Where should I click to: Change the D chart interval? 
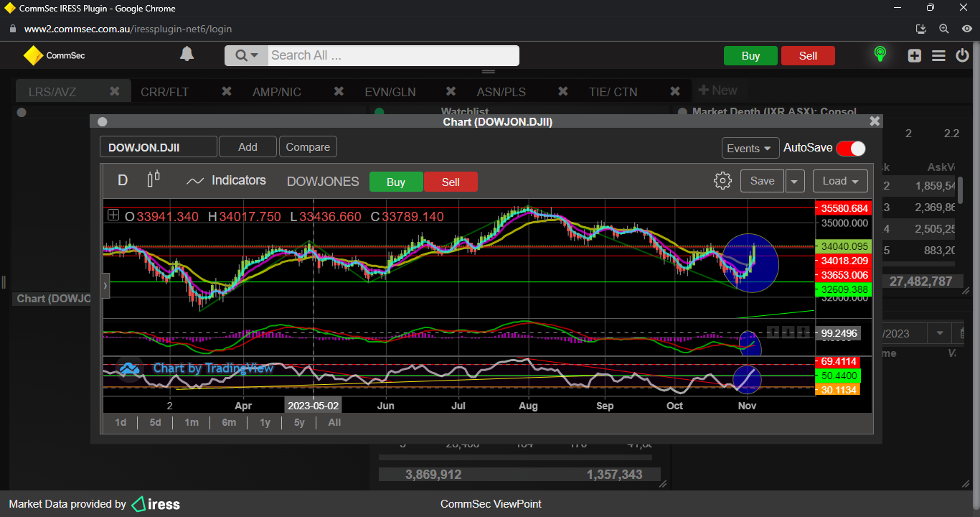click(x=123, y=180)
